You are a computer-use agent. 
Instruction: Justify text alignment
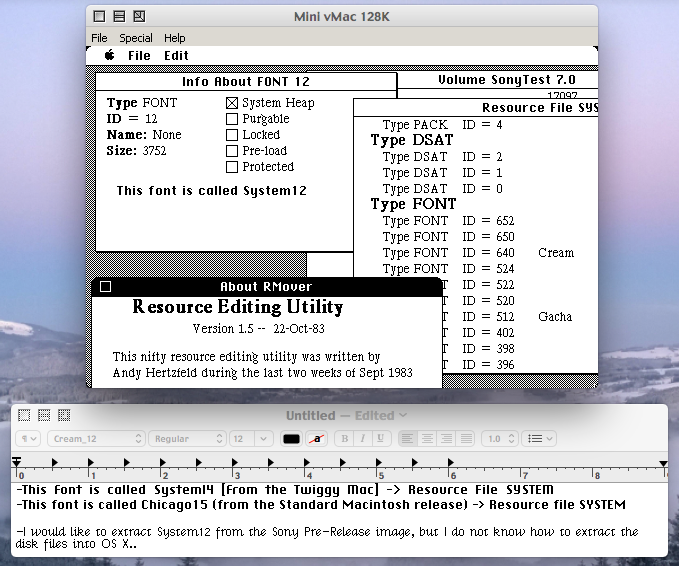click(x=466, y=439)
